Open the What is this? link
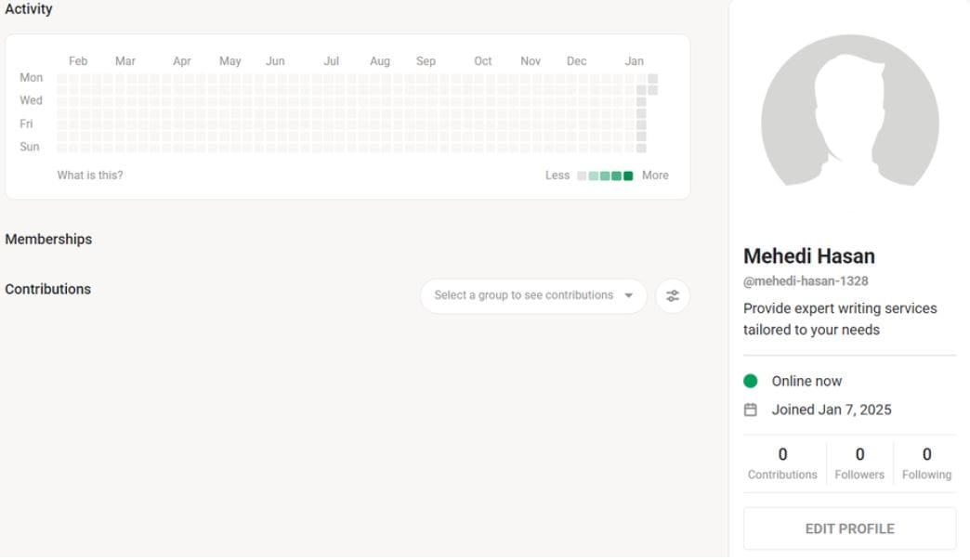 (90, 176)
